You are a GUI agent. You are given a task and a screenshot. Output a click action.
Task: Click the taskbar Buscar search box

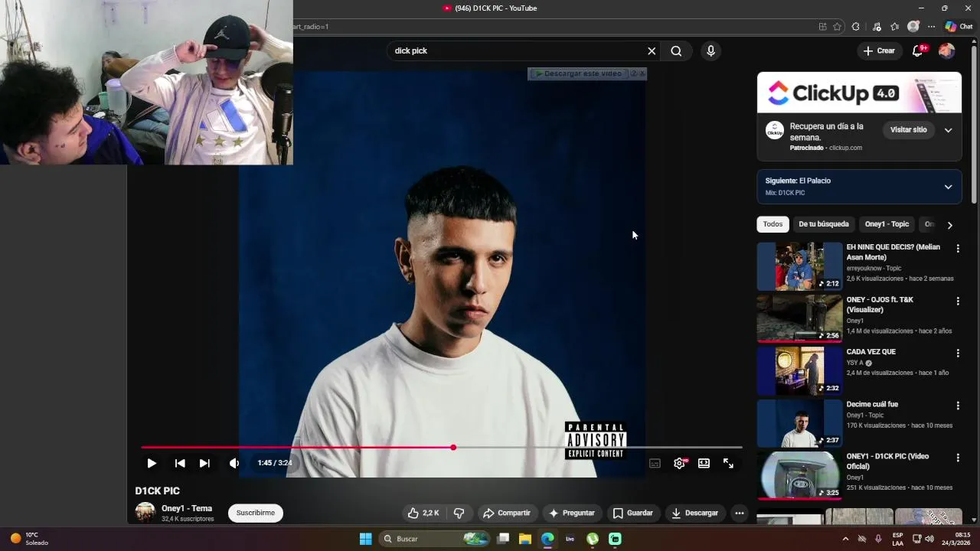point(435,539)
